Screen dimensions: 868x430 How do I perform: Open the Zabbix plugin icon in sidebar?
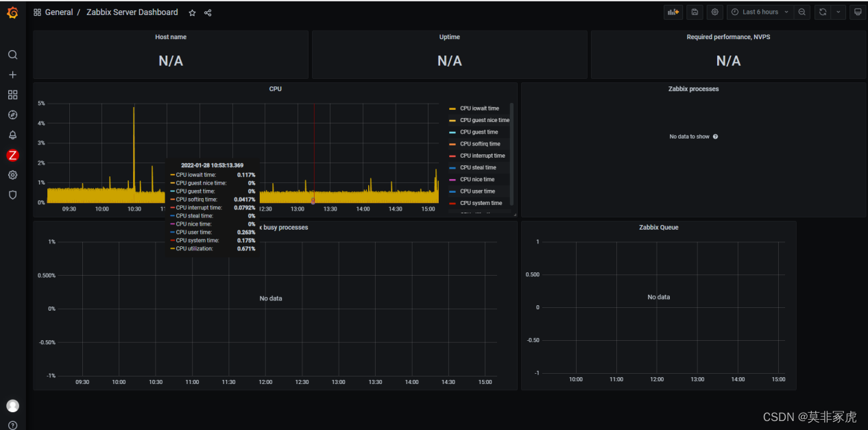click(x=12, y=155)
